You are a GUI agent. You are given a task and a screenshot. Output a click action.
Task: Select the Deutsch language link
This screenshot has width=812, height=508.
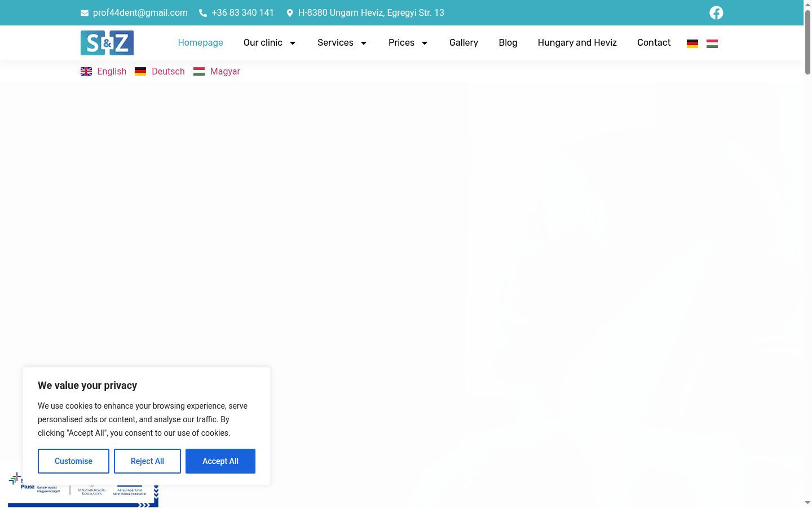168,72
